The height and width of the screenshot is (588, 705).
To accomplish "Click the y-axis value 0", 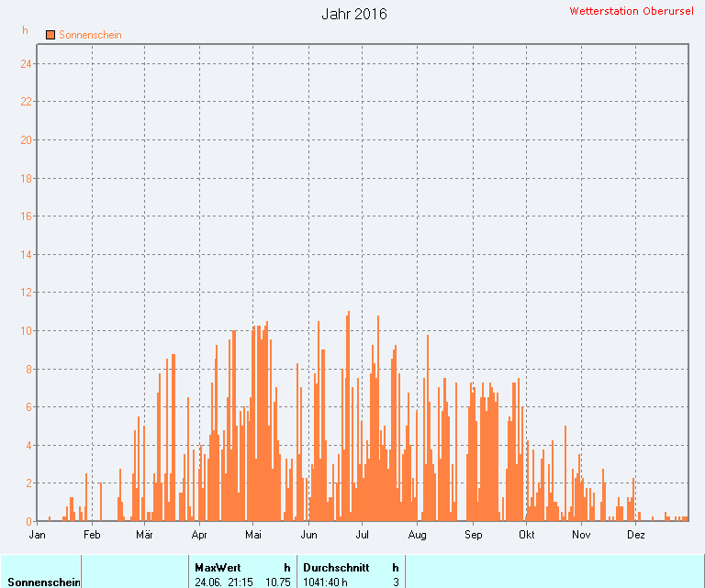I will 28,522.
